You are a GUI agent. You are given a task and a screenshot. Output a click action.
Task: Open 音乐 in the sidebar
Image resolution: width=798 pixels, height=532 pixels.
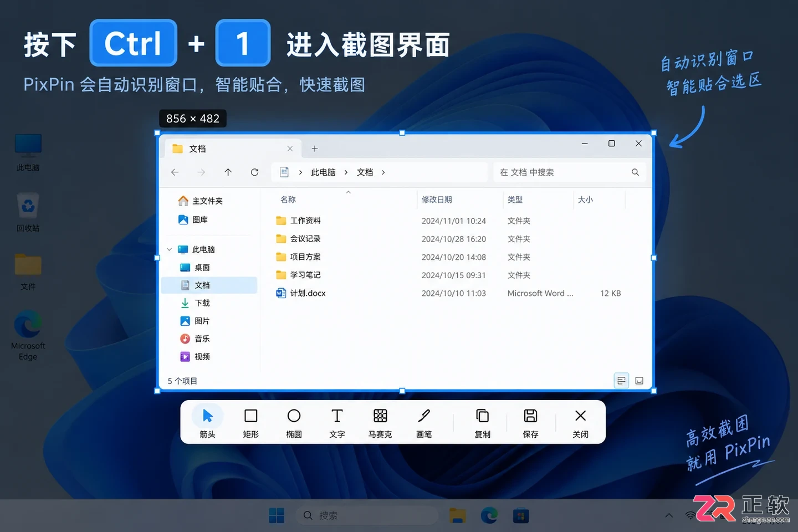click(195, 339)
